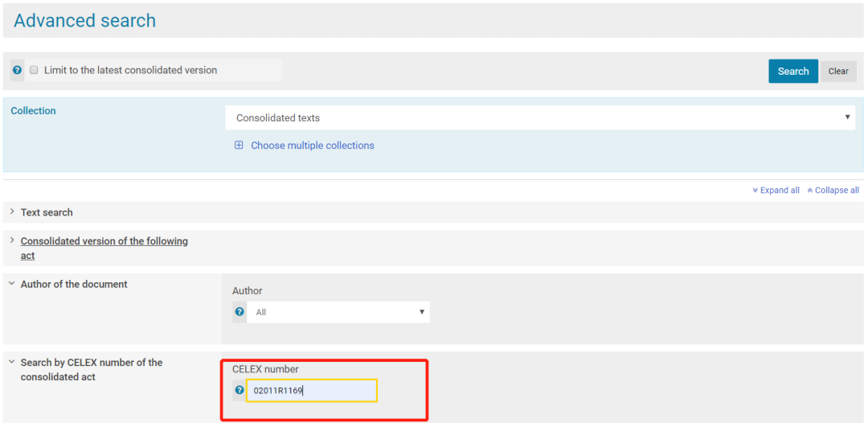Screen dimensions: 868x427
Task: Click help icon next to Author dropdown
Action: click(x=240, y=312)
